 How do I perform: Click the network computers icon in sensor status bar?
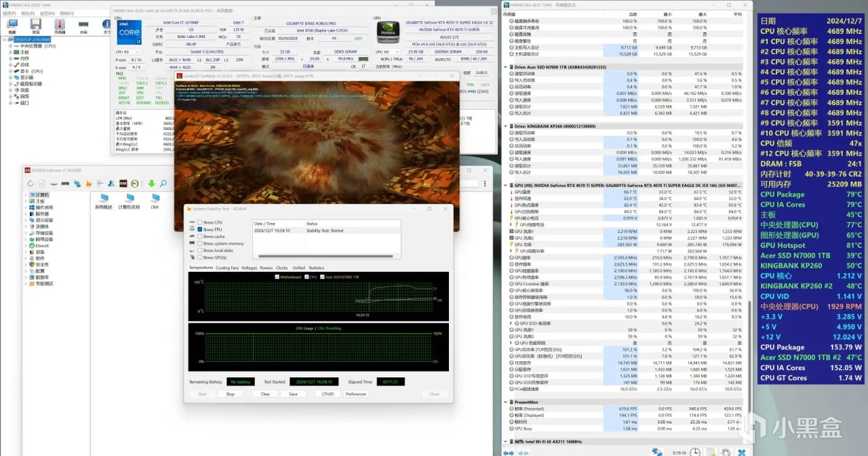(657, 452)
